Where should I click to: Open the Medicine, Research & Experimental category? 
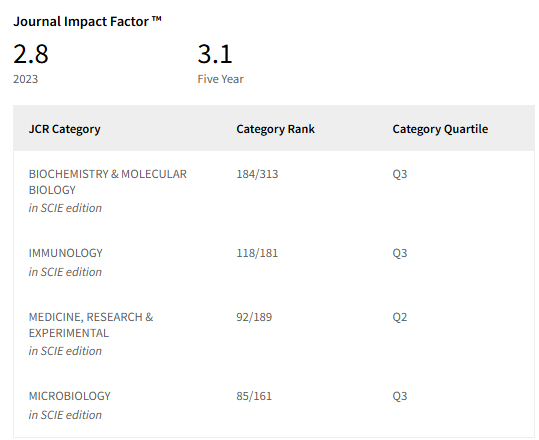pos(91,325)
